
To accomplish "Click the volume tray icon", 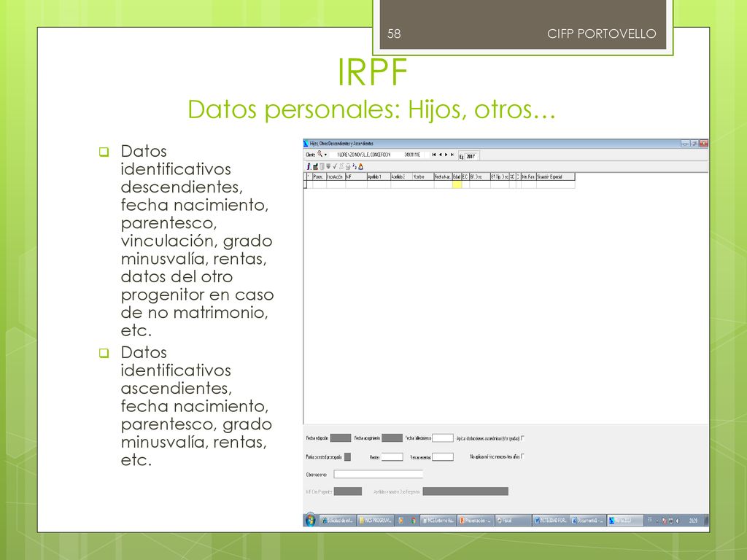I will tap(678, 521).
